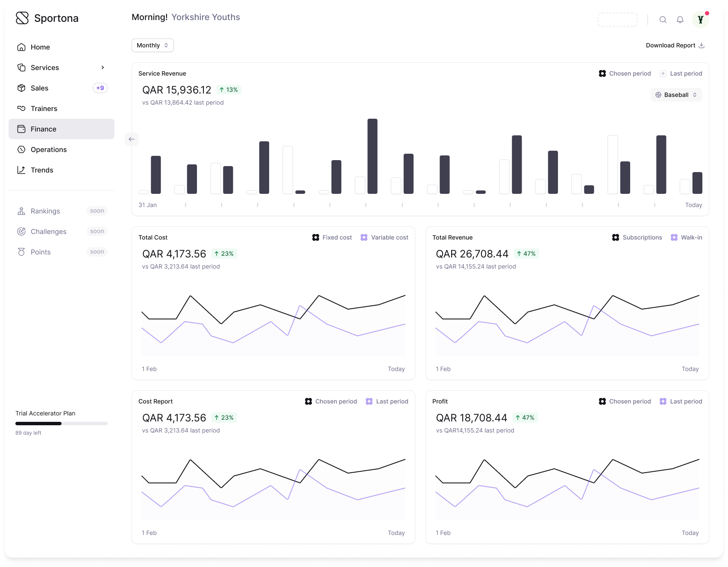The width and height of the screenshot is (728, 567).
Task: Click the Yorkshire Youths team name
Action: coord(205,17)
